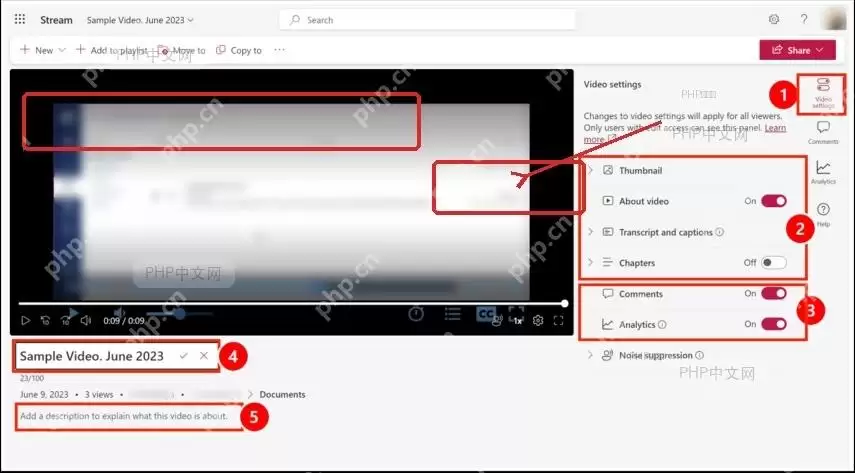Click Move to
This screenshot has width=855, height=473.
pyautogui.click(x=182, y=50)
